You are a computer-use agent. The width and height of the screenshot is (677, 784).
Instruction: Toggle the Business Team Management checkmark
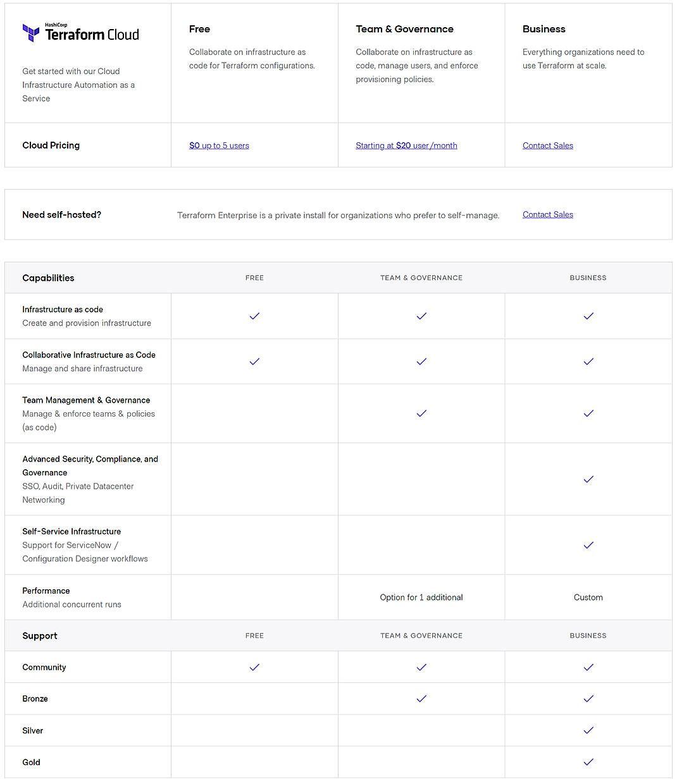click(x=588, y=413)
